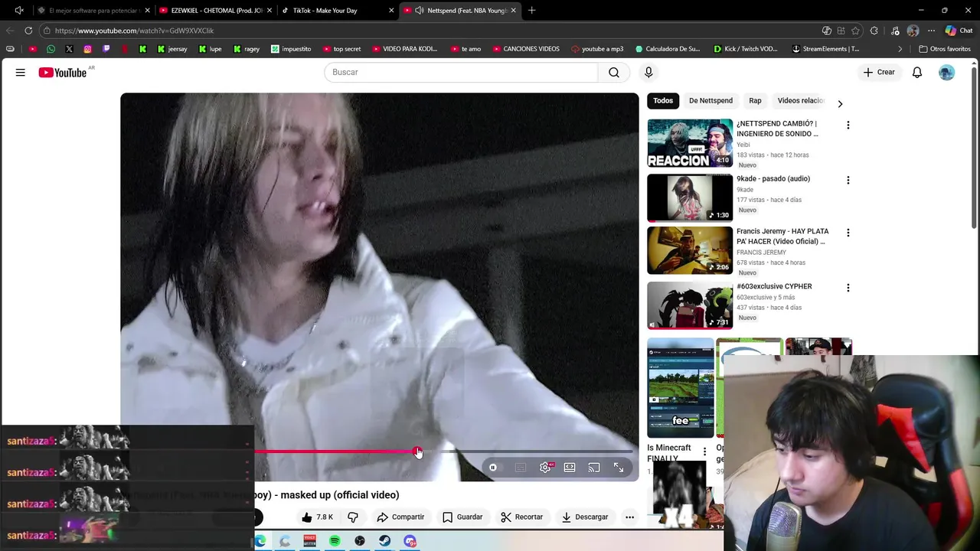
Task: Cast the video to a device
Action: [x=594, y=468]
